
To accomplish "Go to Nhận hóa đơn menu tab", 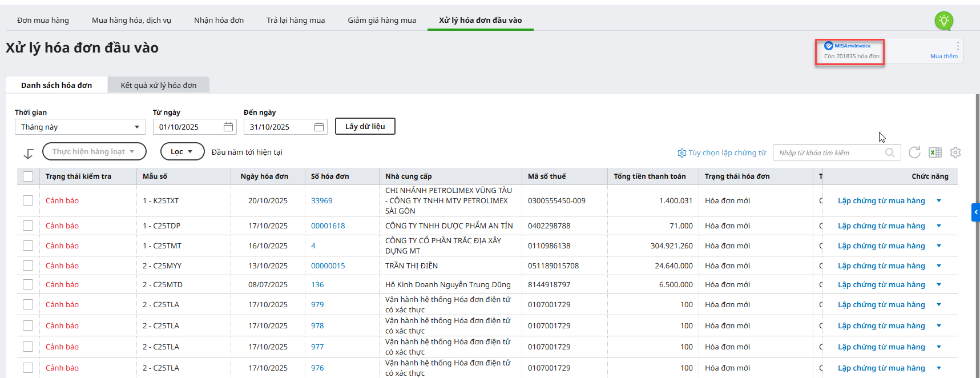I will coord(219,20).
